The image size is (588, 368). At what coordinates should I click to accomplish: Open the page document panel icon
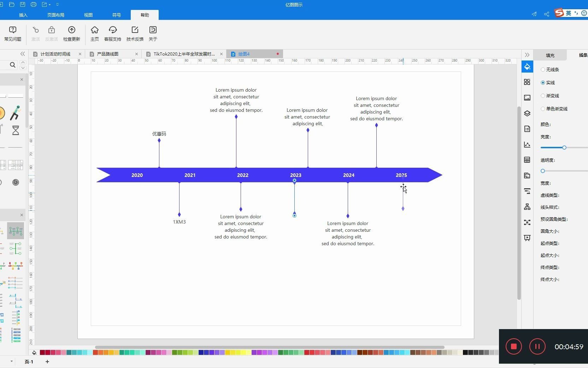527,129
